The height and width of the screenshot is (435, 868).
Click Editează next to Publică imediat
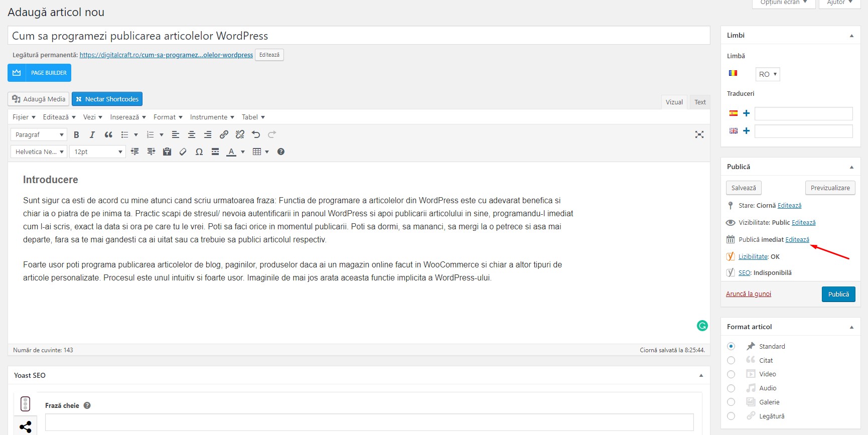coord(797,239)
